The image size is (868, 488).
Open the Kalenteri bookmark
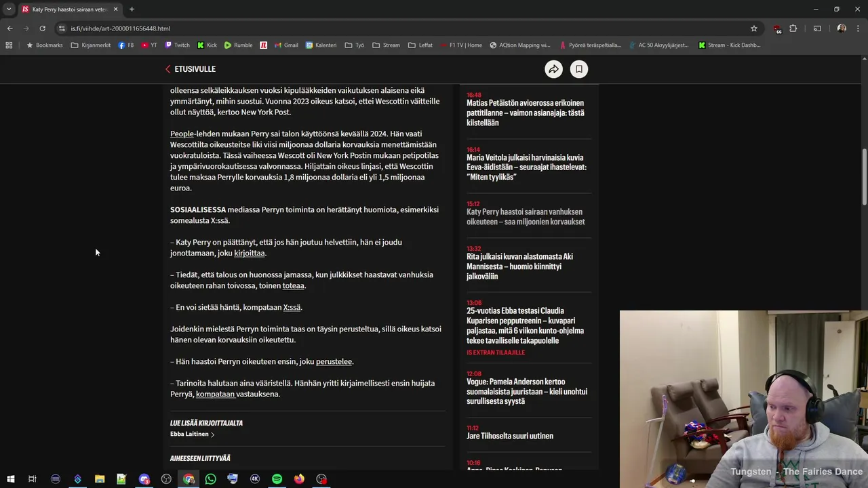pyautogui.click(x=321, y=45)
